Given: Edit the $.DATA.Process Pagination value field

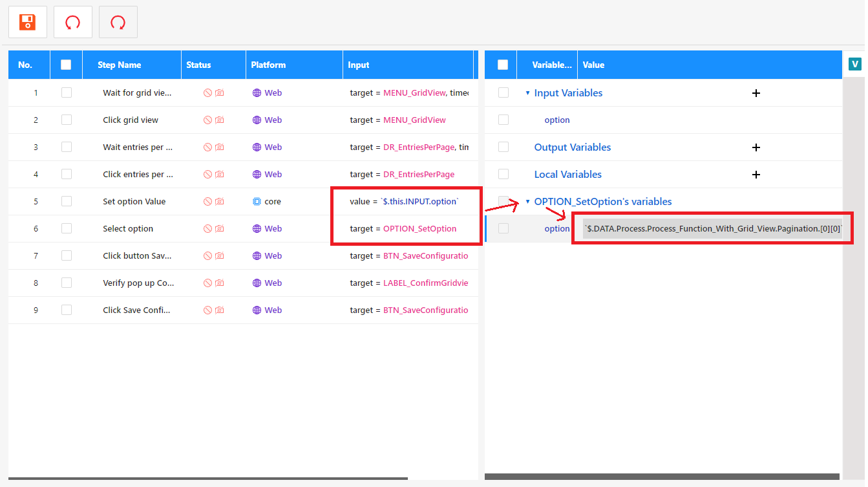Looking at the screenshot, I should pyautogui.click(x=712, y=228).
